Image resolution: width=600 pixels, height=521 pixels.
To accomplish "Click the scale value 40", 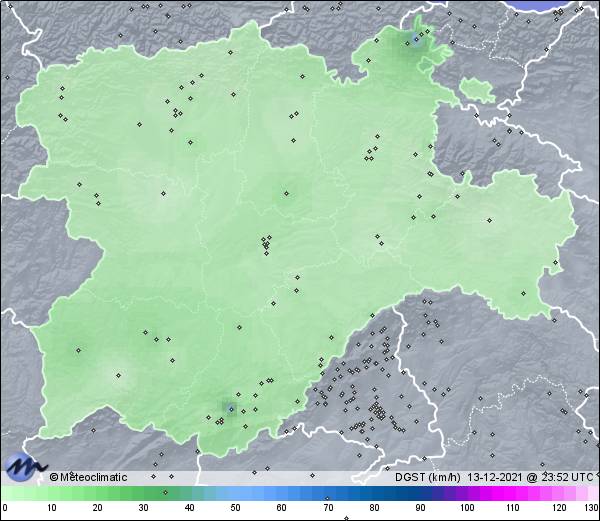I will coord(189,508).
